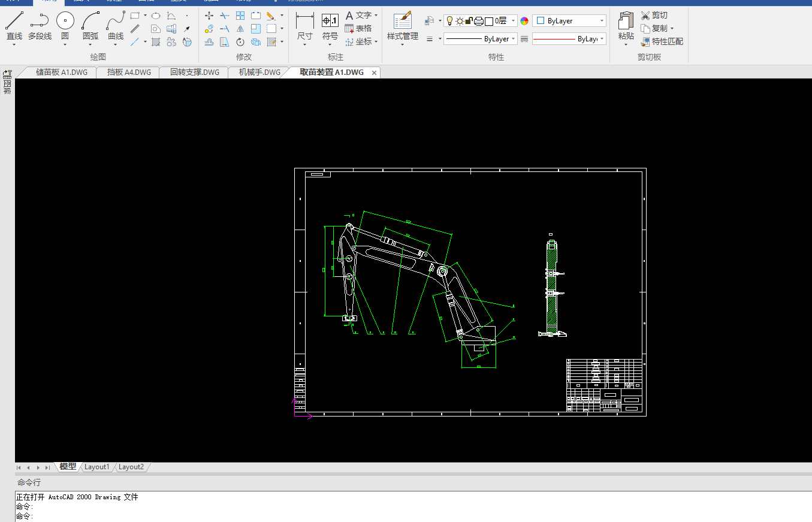Select the erase tool icon
The width and height of the screenshot is (812, 522).
tap(271, 16)
